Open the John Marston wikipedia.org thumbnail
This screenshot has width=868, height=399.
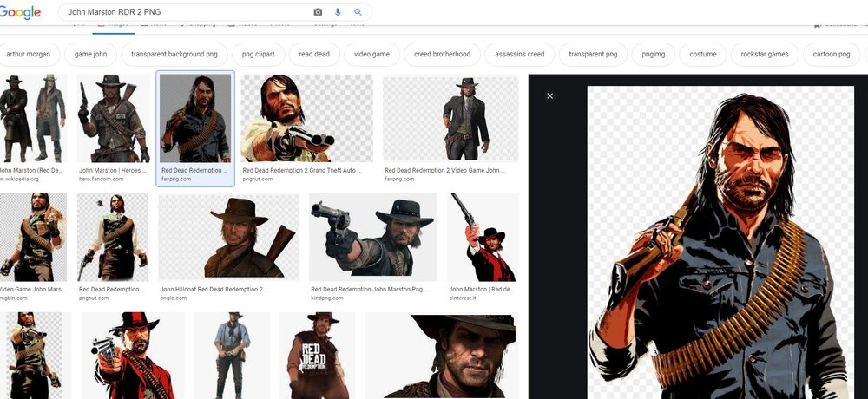(33, 119)
